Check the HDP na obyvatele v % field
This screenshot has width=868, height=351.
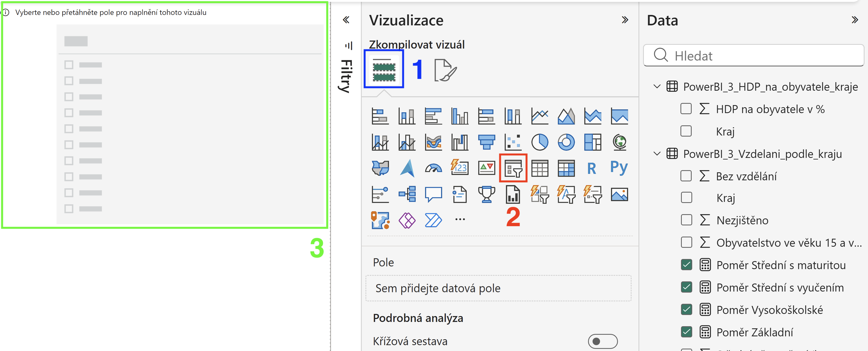coord(686,109)
